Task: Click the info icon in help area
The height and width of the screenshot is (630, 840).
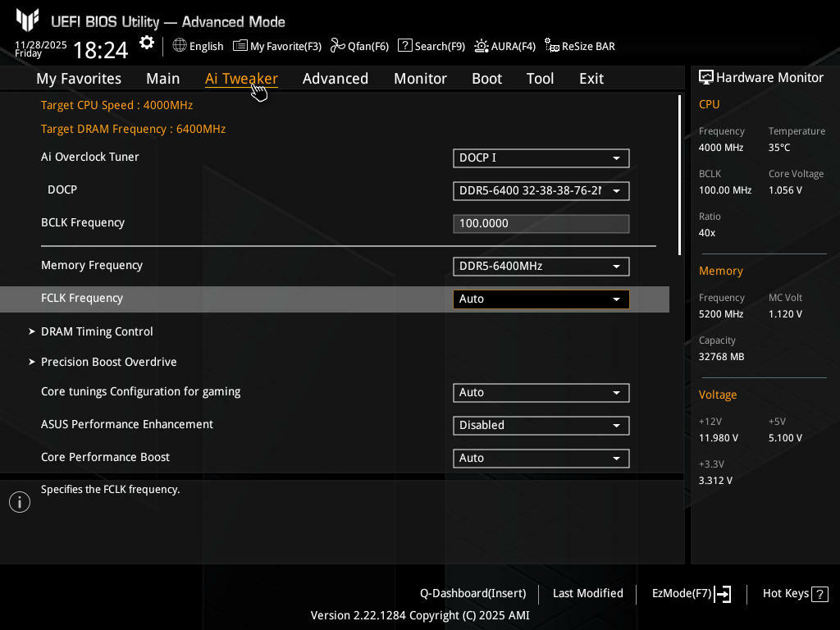Action: (x=20, y=502)
